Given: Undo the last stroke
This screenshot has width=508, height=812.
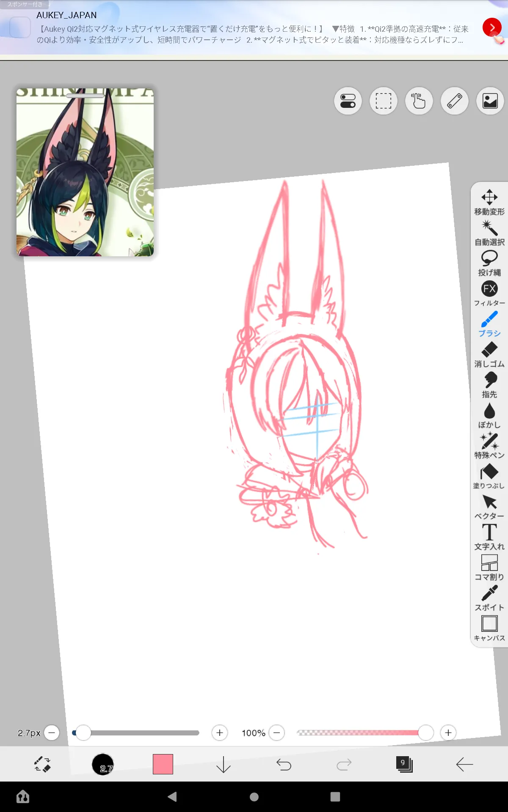Looking at the screenshot, I should pos(284,764).
